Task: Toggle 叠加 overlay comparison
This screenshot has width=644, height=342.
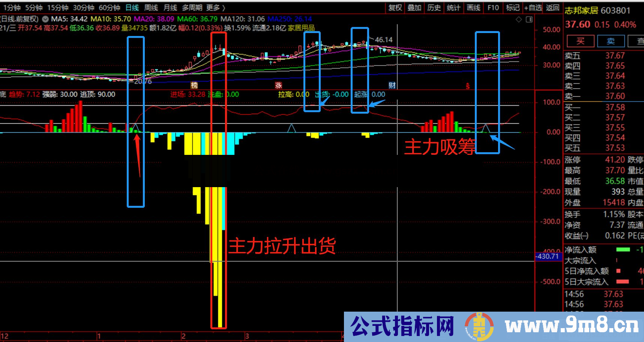Action: point(414,7)
